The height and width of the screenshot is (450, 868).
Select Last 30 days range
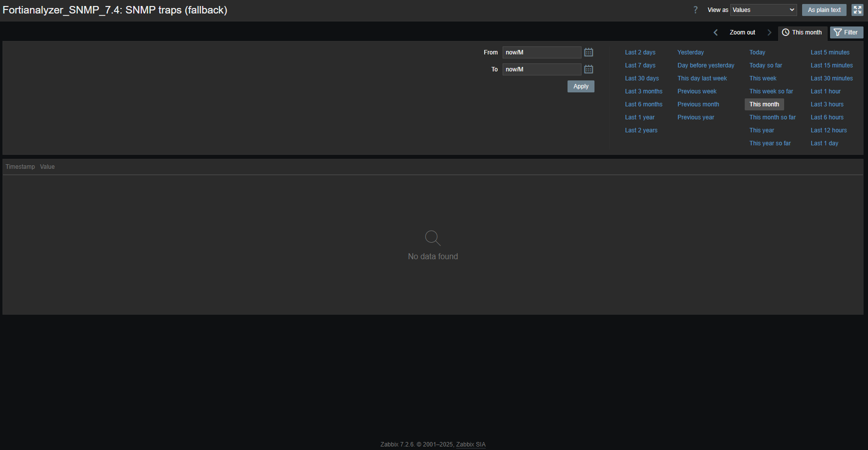pos(642,78)
